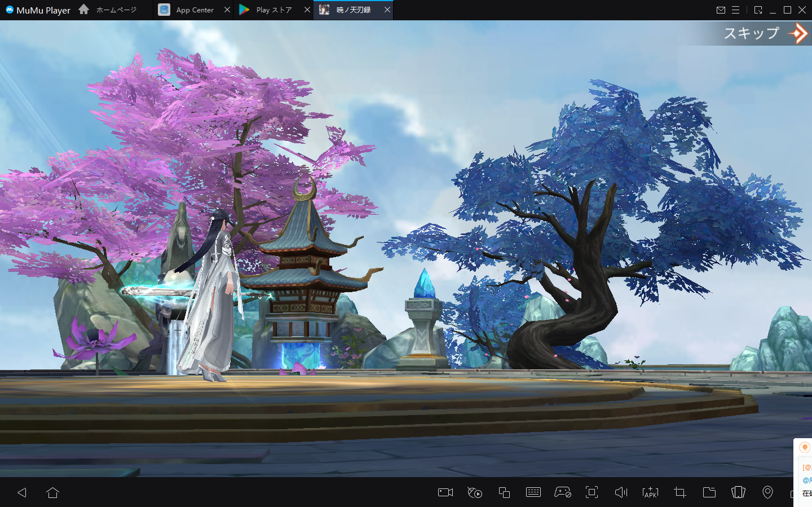This screenshot has height=507, width=812.
Task: Take a screenshot with capture icon
Action: pyautogui.click(x=592, y=492)
